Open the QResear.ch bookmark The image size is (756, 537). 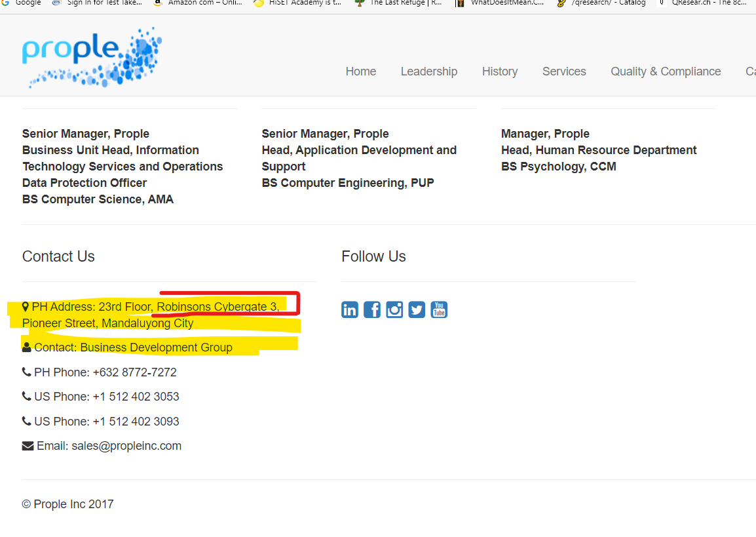point(703,3)
